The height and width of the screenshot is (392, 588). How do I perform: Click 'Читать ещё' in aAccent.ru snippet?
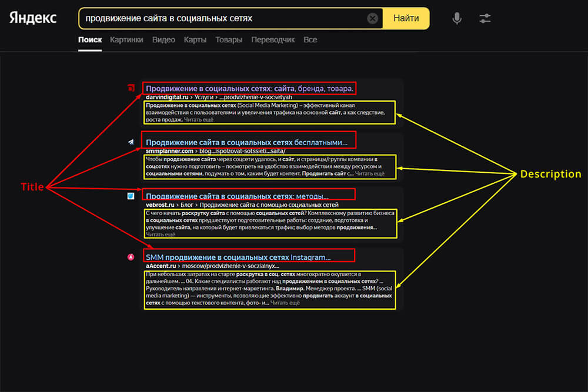point(285,303)
